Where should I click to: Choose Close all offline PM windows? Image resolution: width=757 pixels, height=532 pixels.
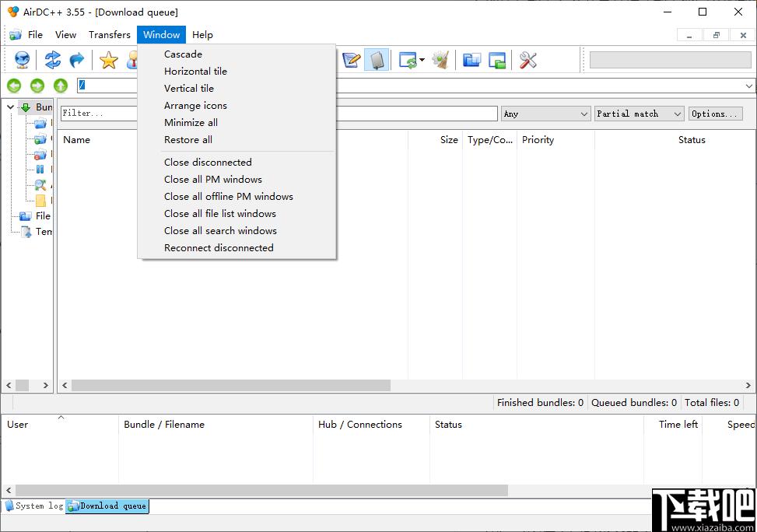237,197
